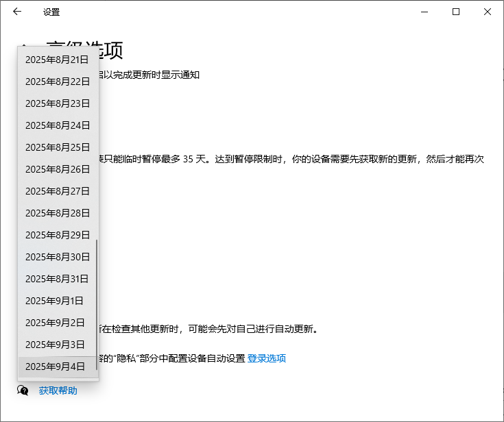This screenshot has width=504, height=422.
Task: Click the back arrow in title bar
Action: [17, 12]
